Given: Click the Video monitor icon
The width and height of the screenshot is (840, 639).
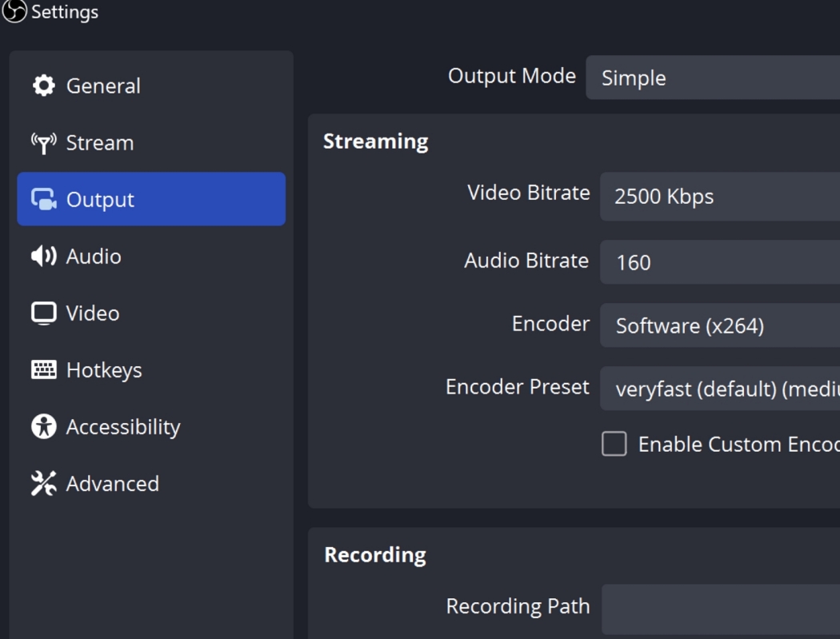Looking at the screenshot, I should coord(43,314).
